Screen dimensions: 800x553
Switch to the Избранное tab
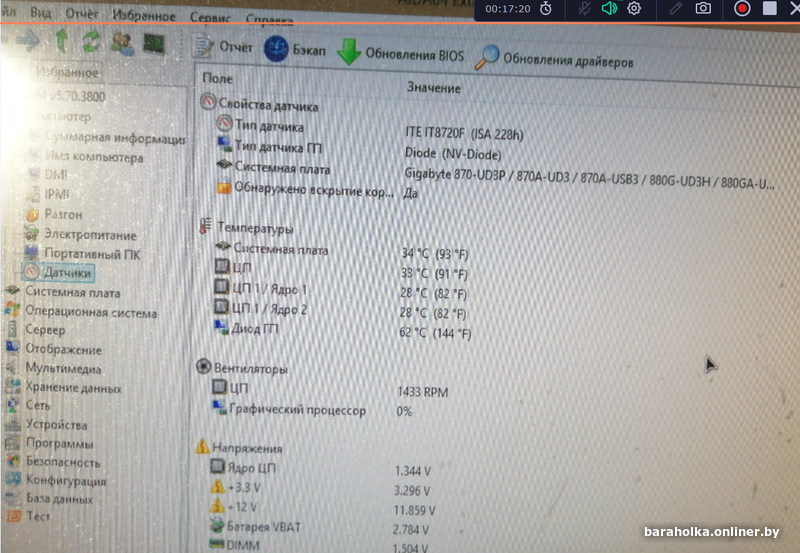[66, 72]
